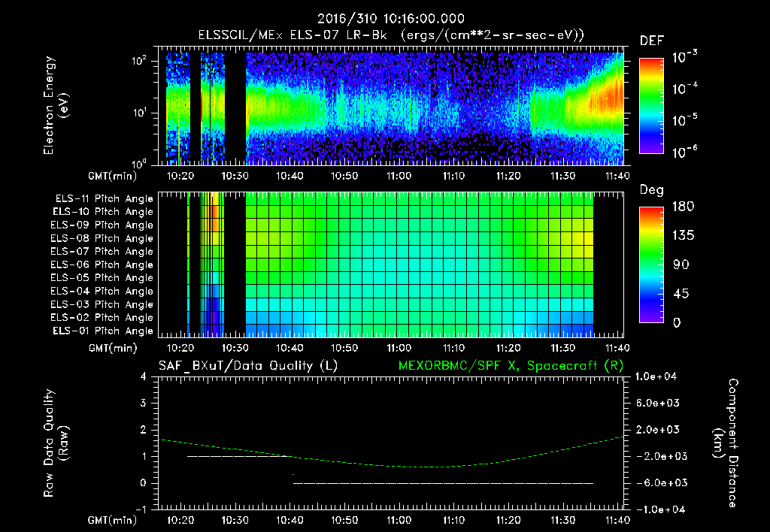Viewport: 770px width, 532px height.
Task: Click the 11:10 tick under data quality plot
Action: point(453,520)
